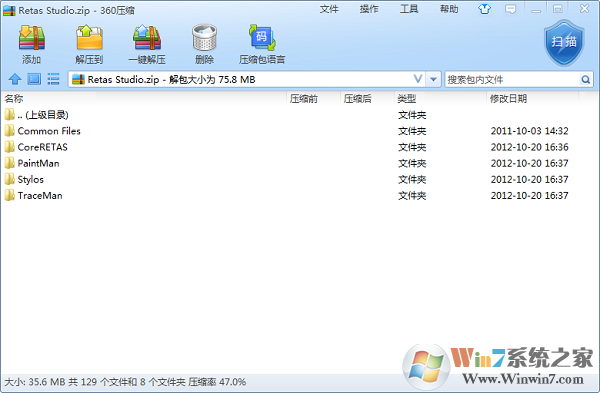Open the 帮助 menu
The height and width of the screenshot is (393, 600).
click(449, 9)
